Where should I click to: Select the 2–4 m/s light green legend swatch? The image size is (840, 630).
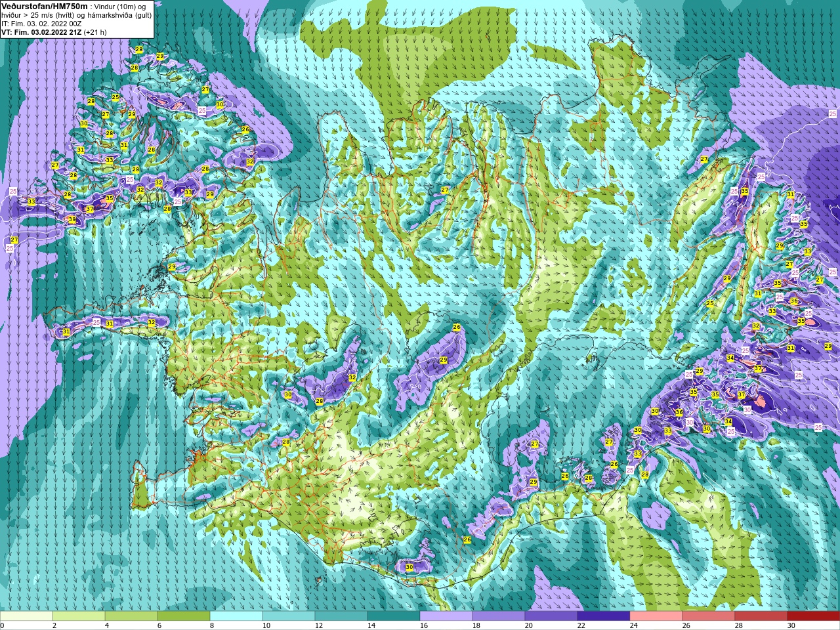(79, 616)
